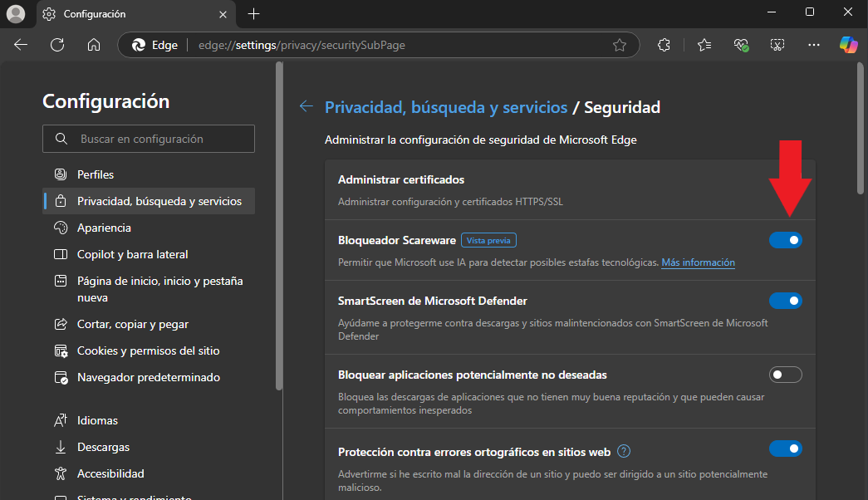Reload the page with refresh icon
The width and height of the screenshot is (868, 500).
pyautogui.click(x=57, y=45)
